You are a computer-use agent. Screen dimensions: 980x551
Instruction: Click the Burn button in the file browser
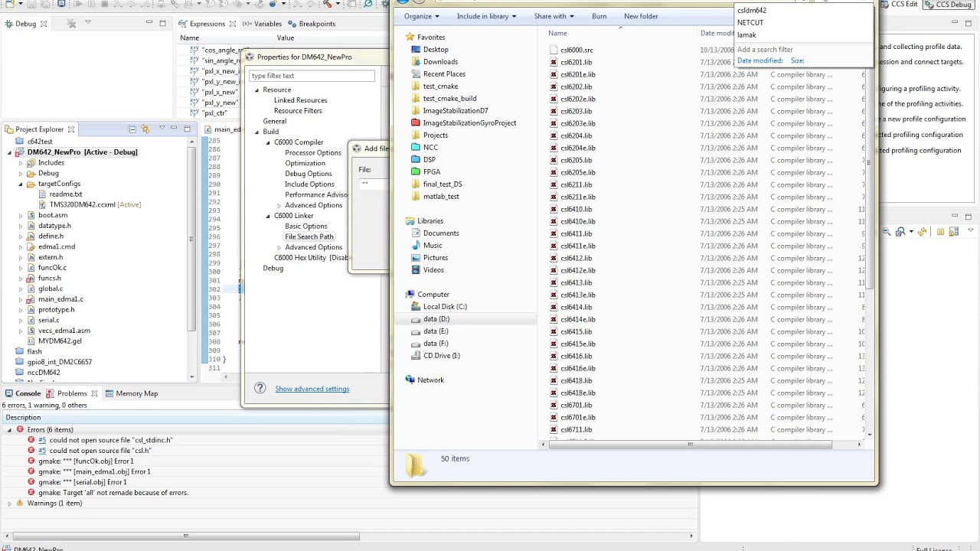pyautogui.click(x=599, y=16)
